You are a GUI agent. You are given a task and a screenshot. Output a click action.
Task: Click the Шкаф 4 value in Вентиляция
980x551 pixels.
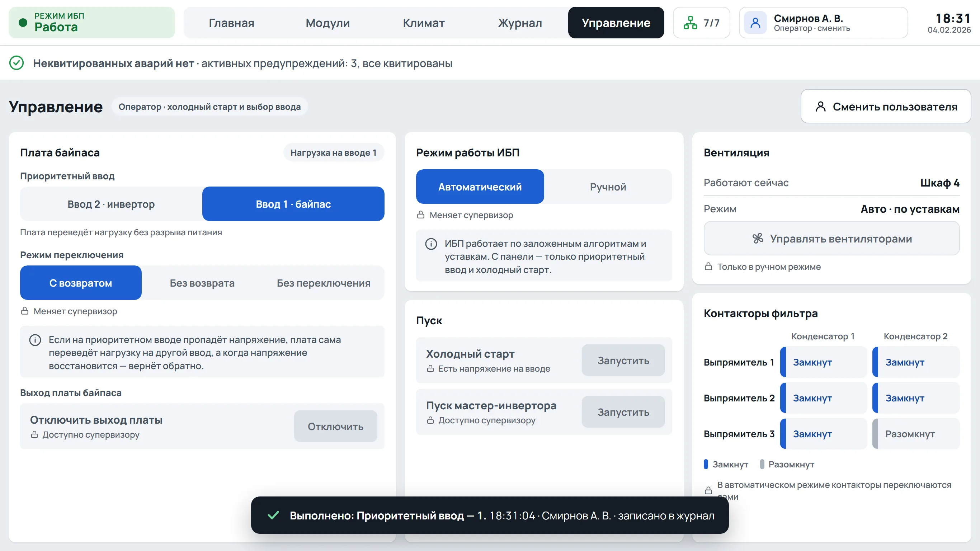[x=940, y=183]
